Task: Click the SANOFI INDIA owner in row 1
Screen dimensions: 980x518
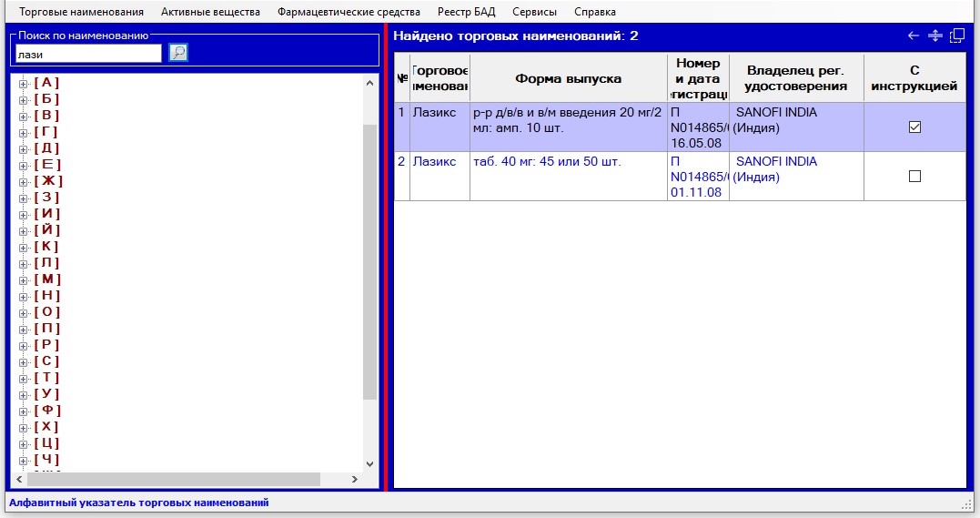Action: [x=775, y=113]
